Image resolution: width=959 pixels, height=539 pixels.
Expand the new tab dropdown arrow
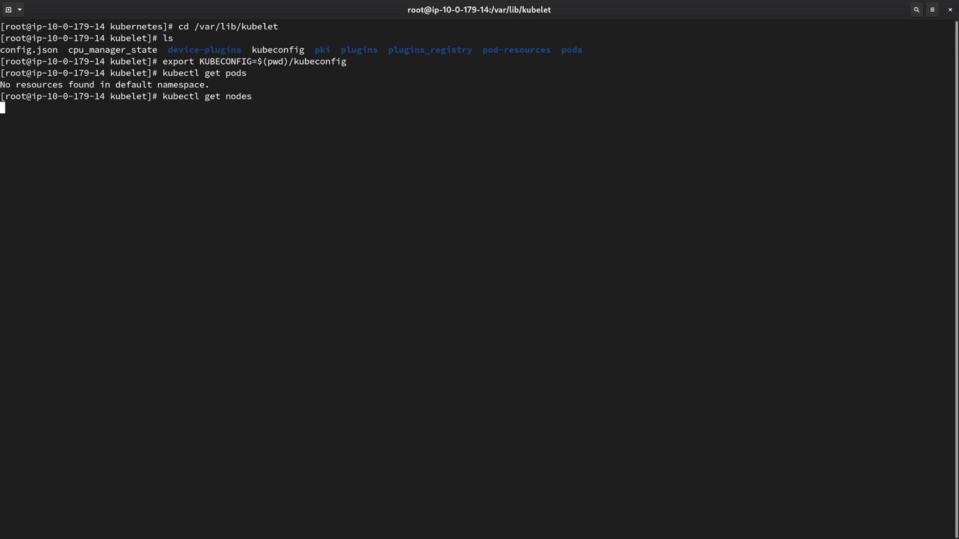(20, 10)
